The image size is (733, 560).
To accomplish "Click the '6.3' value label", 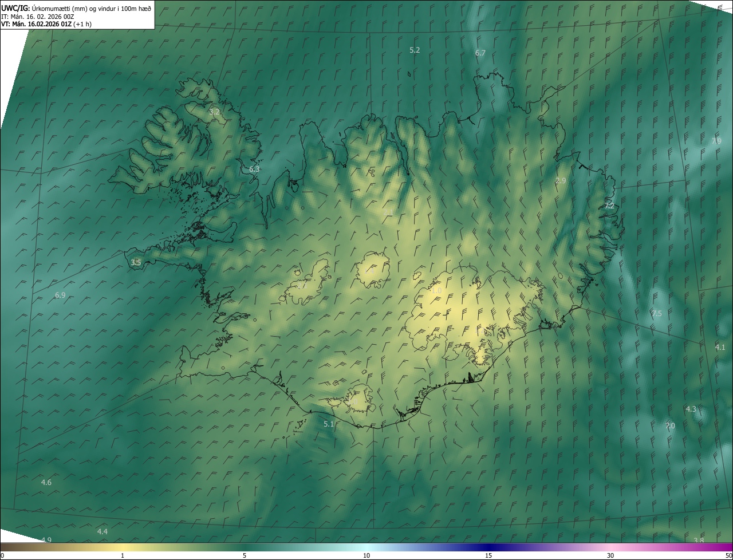I will pos(254,169).
